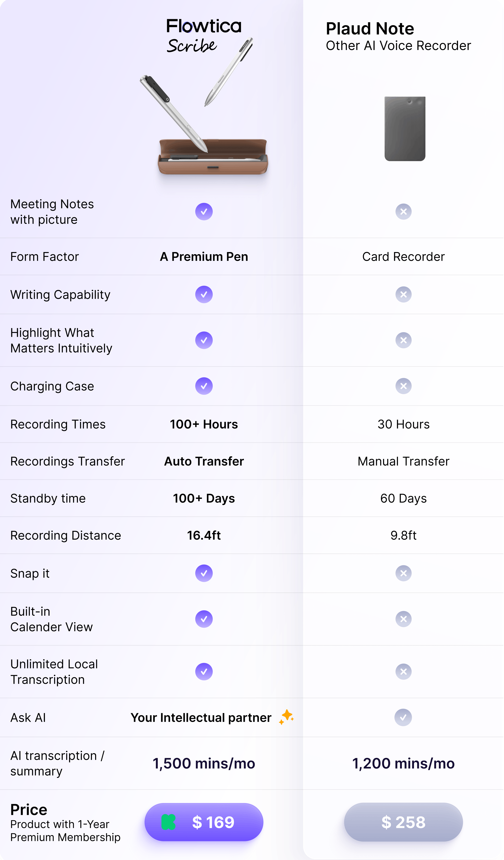Click the Plaud Note X icon for Charging Case
Screen dimensions: 504x860
403,386
